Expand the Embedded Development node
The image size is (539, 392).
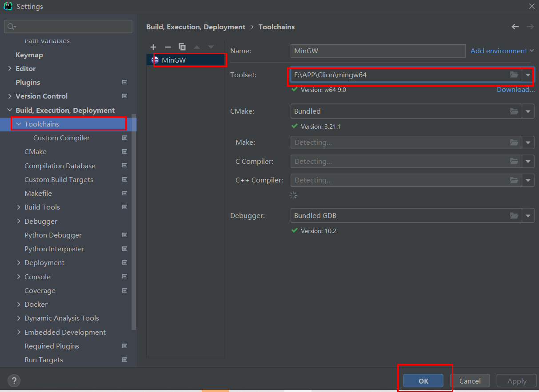click(19, 332)
